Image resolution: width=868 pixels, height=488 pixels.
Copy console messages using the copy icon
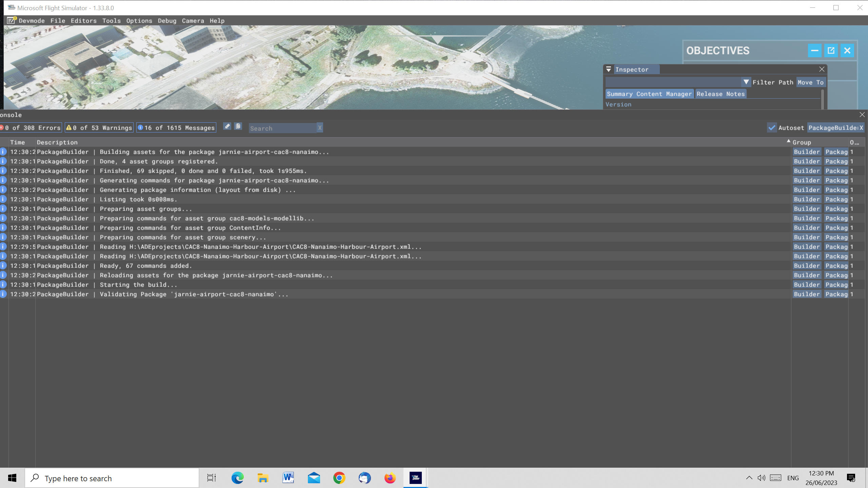coord(238,126)
